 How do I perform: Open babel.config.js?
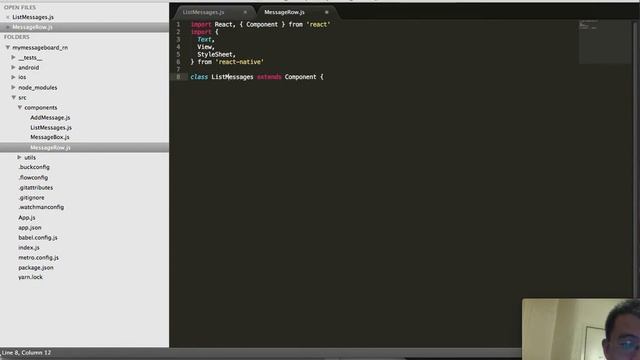(x=38, y=238)
